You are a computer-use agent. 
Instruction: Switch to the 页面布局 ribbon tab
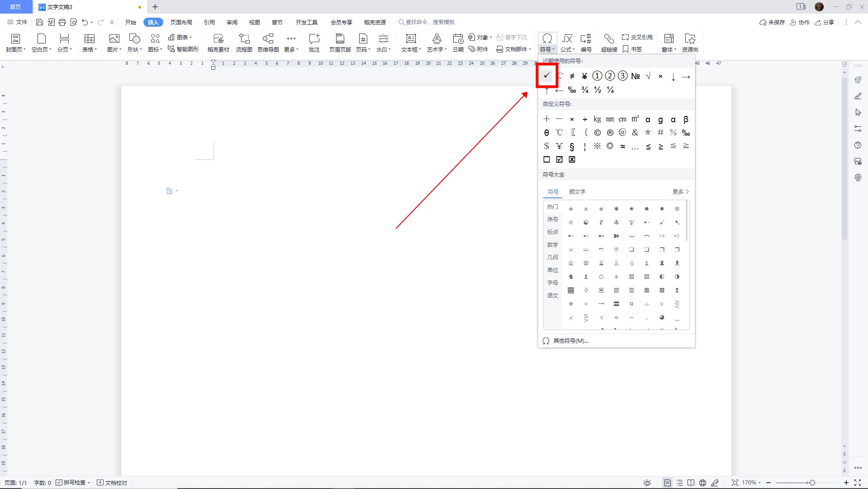pyautogui.click(x=181, y=22)
